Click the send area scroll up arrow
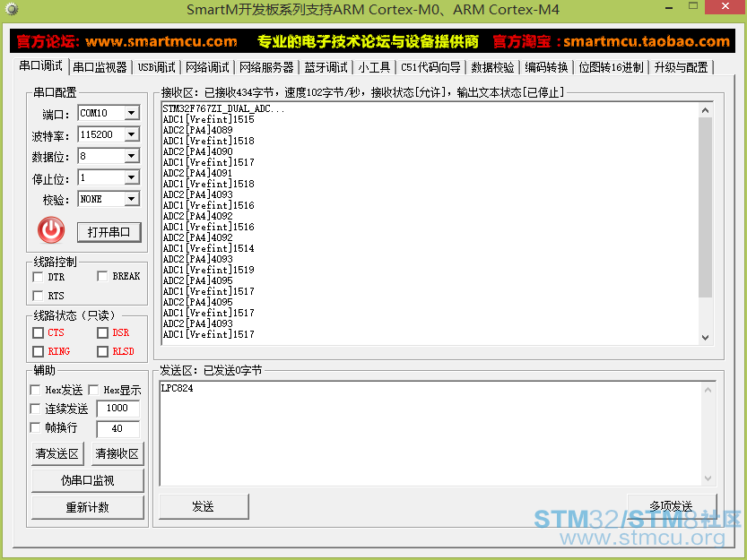747x560 pixels. (x=708, y=390)
